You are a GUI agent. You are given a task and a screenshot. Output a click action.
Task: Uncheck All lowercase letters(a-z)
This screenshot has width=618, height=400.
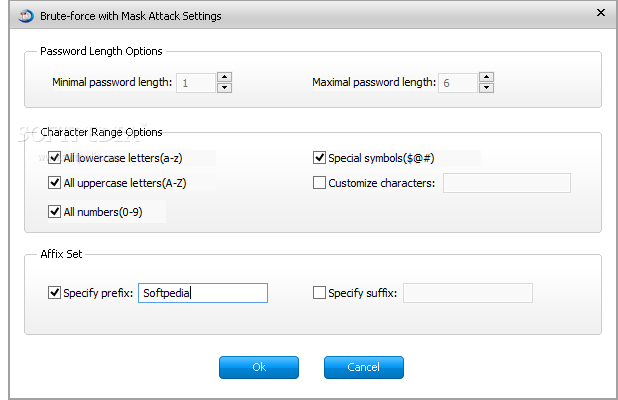54,158
